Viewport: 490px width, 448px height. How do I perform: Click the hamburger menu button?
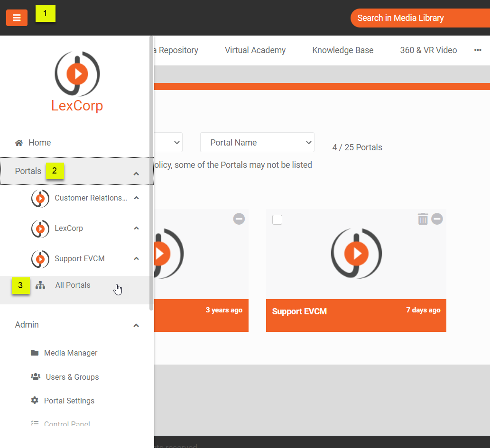click(x=17, y=18)
